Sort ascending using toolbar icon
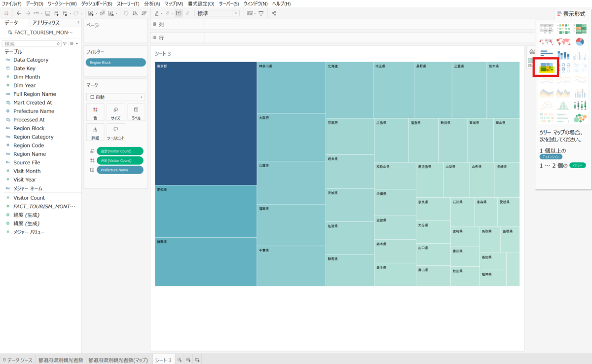The width and height of the screenshot is (592, 364). click(135, 13)
